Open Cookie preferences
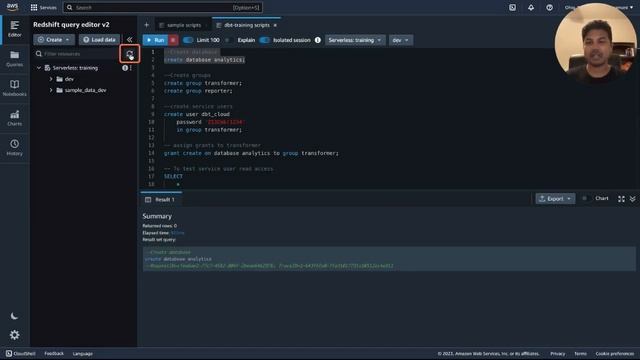 click(x=615, y=353)
